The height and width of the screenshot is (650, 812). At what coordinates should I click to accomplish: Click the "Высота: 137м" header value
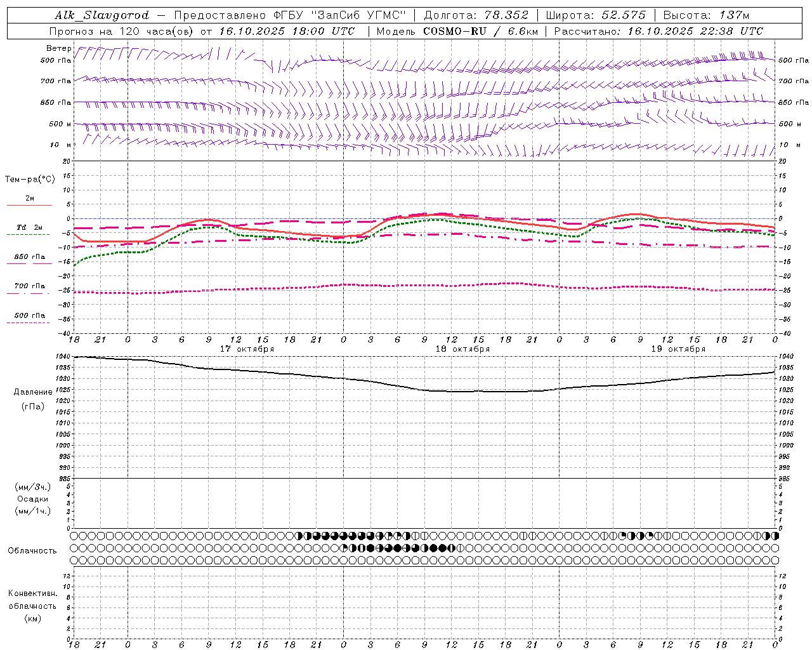[x=706, y=15]
